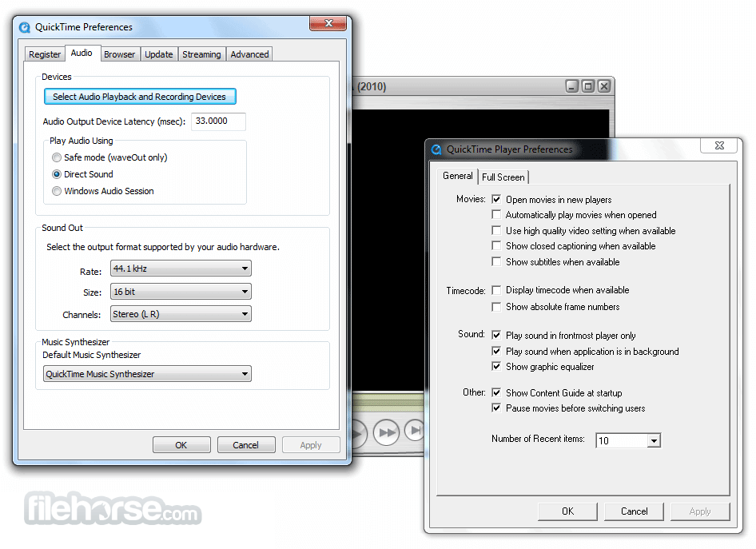Choose Windows Audio Session radio button
Image resolution: width=756 pixels, height=549 pixels.
point(57,191)
